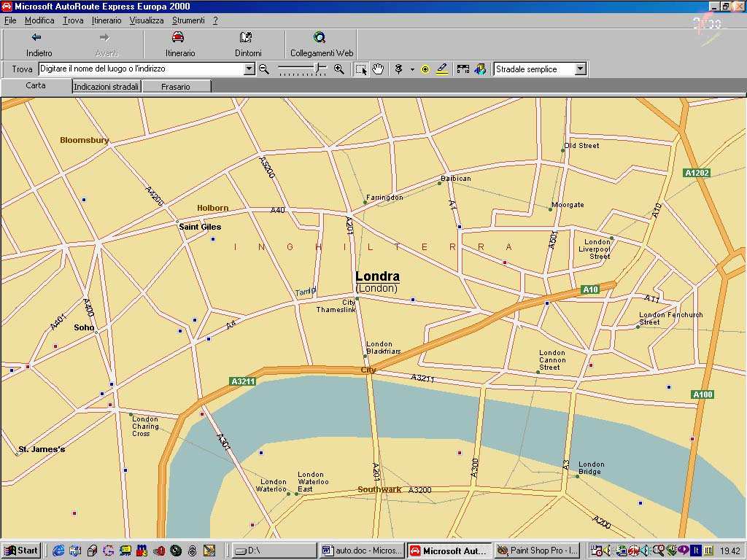Image resolution: width=747 pixels, height=560 pixels.
Task: Open the Windows Start menu
Action: point(21,551)
